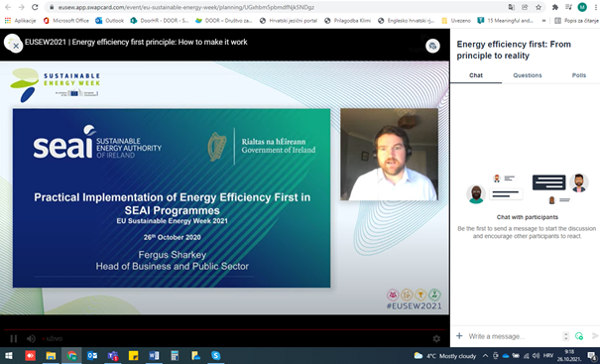Open the Aplikacije apps bookmark
600x364 pixels.
click(x=20, y=21)
